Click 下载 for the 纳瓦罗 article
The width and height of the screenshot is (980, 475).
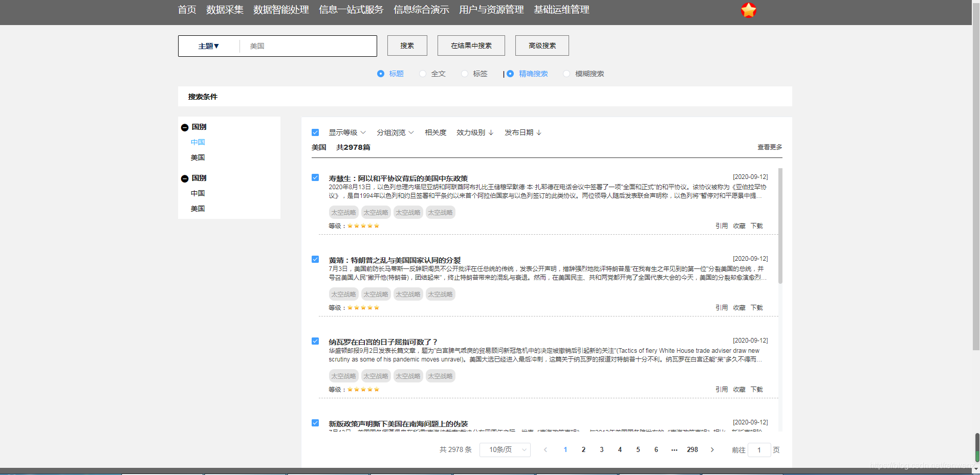pyautogui.click(x=756, y=390)
